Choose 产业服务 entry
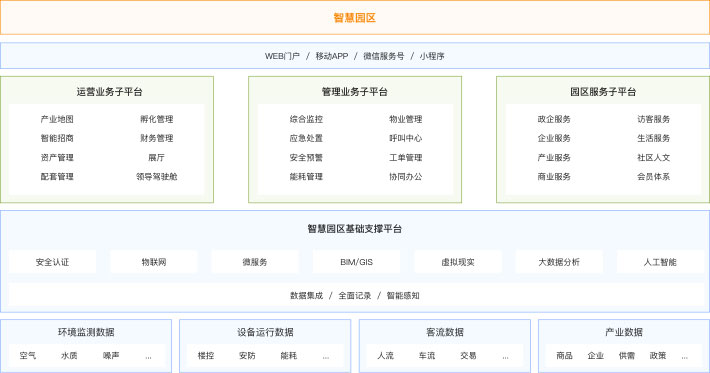The width and height of the screenshot is (710, 373). tap(554, 158)
